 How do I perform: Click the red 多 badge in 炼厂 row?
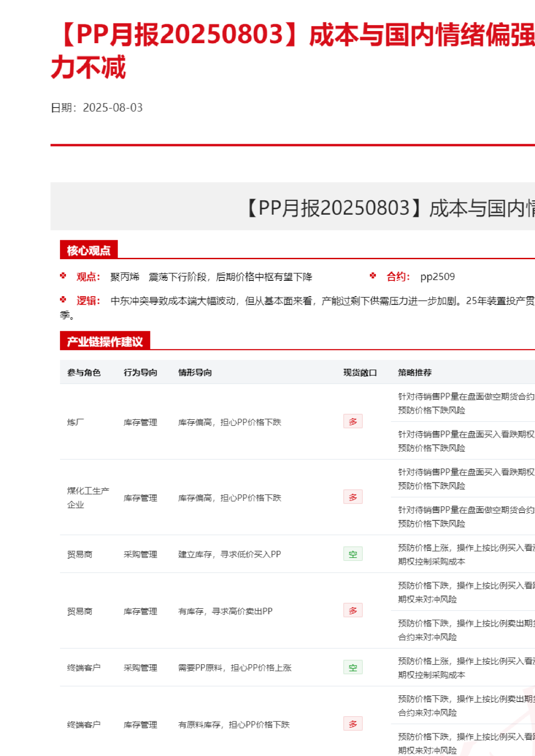353,422
